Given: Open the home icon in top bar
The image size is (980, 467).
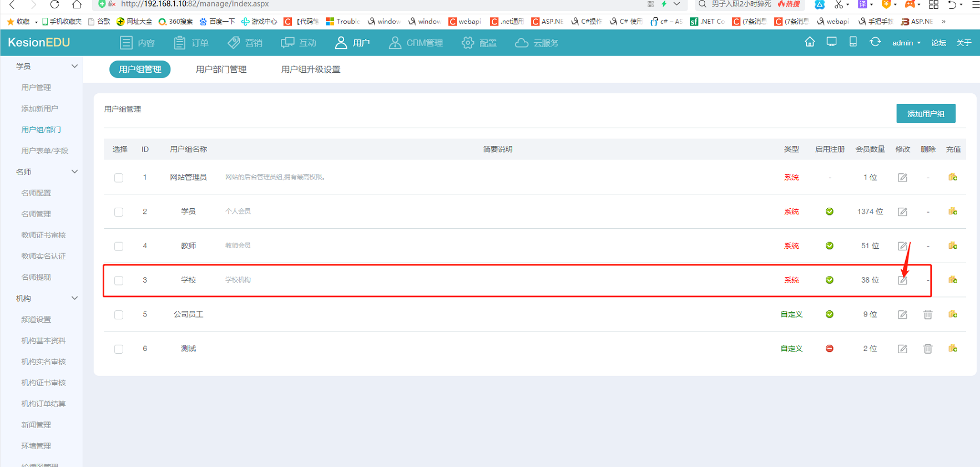Looking at the screenshot, I should coord(810,42).
